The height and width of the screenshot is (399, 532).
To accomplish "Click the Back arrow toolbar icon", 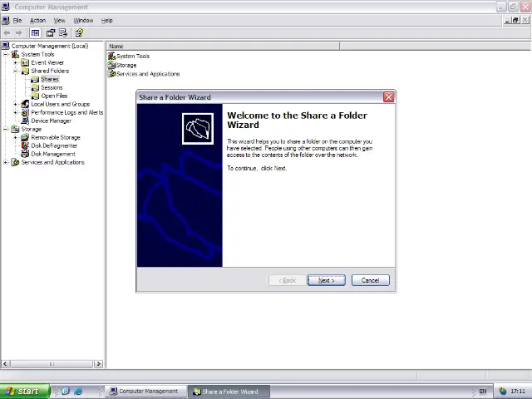I will click(x=7, y=33).
